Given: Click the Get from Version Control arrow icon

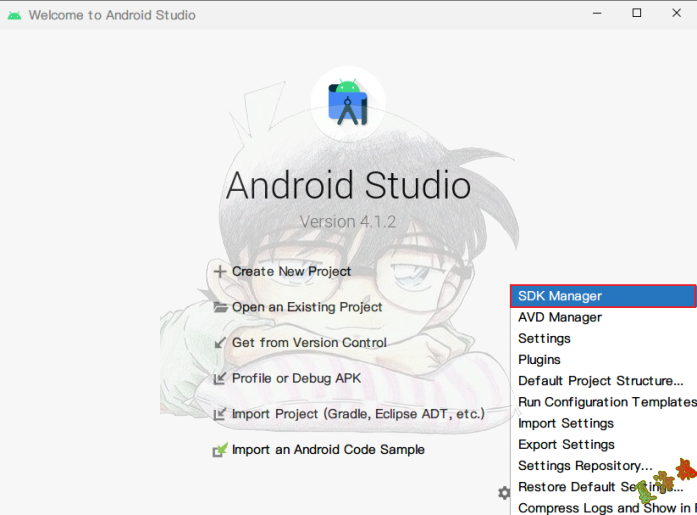Looking at the screenshot, I should [220, 343].
